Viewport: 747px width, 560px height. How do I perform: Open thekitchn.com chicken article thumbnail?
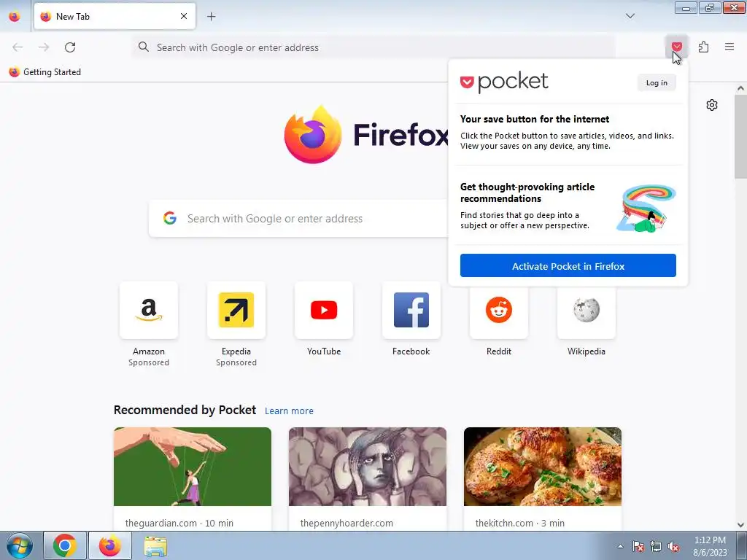click(543, 467)
